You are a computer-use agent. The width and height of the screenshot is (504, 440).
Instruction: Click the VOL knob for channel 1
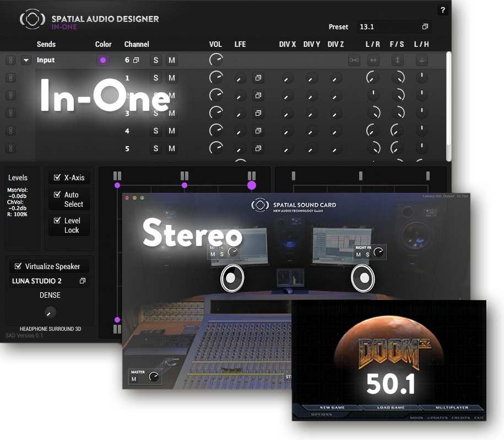coord(216,78)
